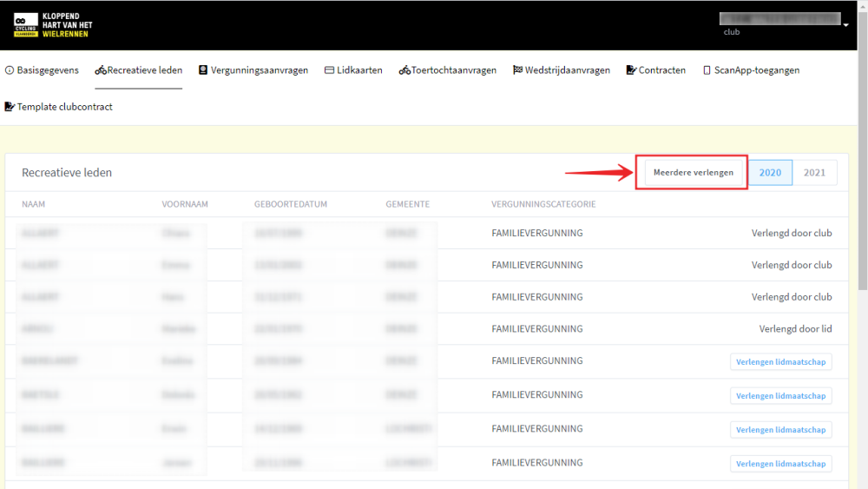Screen dimensions: 868x489
Task: Open the Toertochtaanvragen tab
Action: [448, 70]
